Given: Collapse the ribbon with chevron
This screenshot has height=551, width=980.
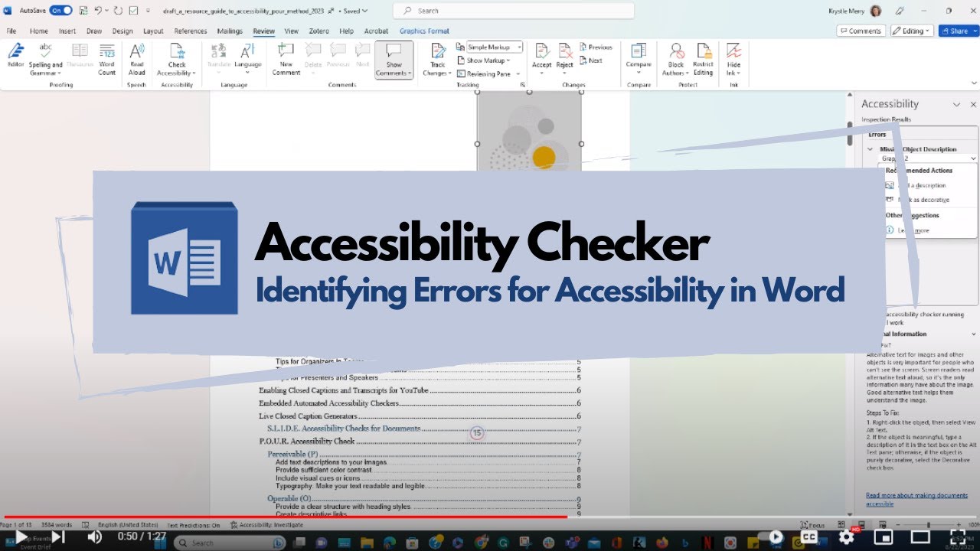Looking at the screenshot, I should tap(973, 83).
